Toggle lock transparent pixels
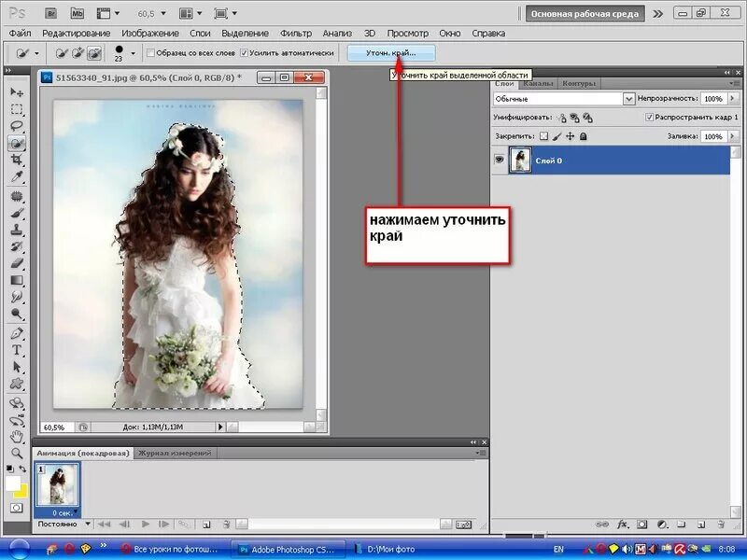Image resolution: width=747 pixels, height=560 pixels. 543,136
